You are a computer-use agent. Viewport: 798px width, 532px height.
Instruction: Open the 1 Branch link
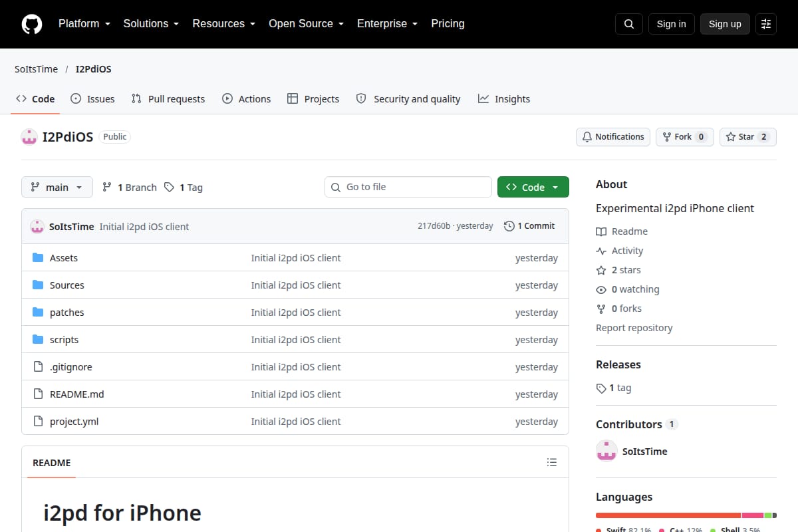click(129, 188)
